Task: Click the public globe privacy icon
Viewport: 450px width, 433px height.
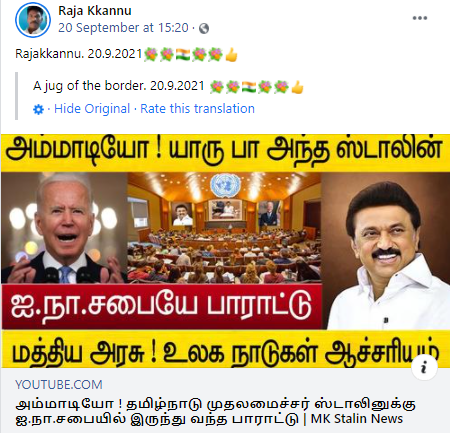Action: tap(204, 28)
